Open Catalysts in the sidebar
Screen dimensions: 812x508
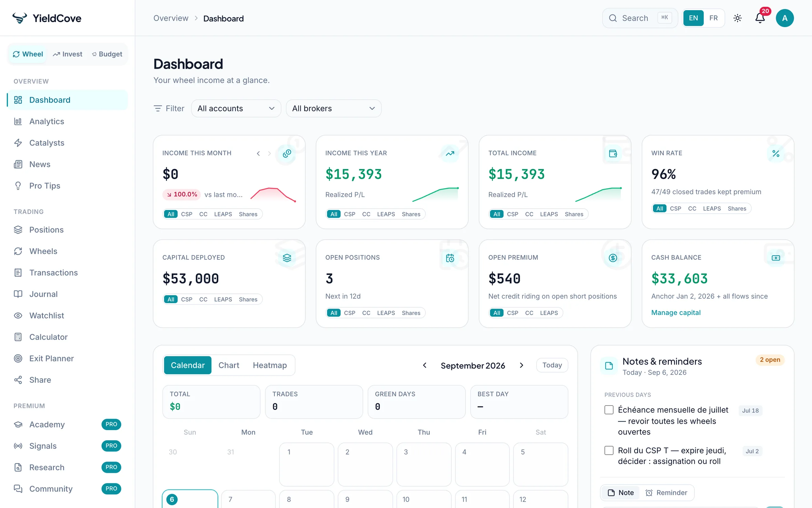[67, 143]
